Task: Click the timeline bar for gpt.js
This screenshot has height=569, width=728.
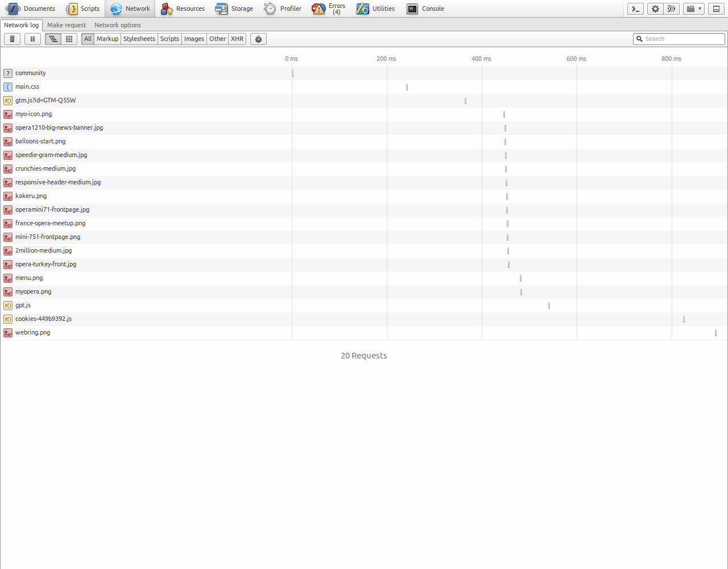Action: (549, 306)
